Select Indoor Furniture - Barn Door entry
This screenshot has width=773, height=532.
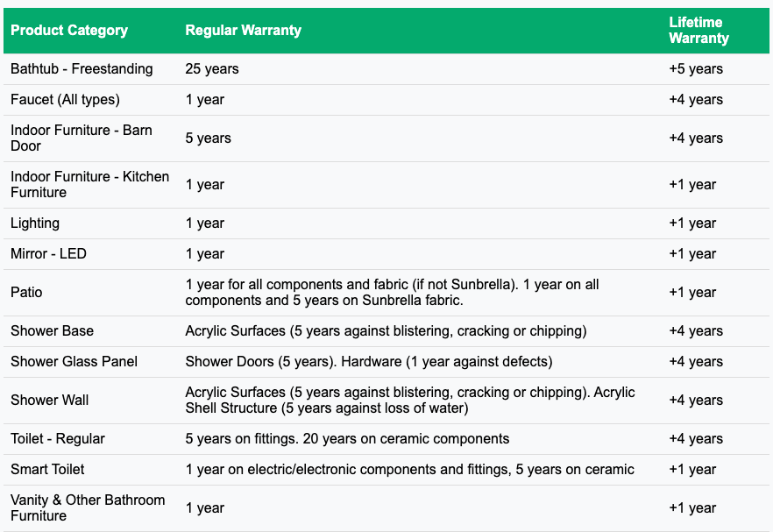click(82, 138)
